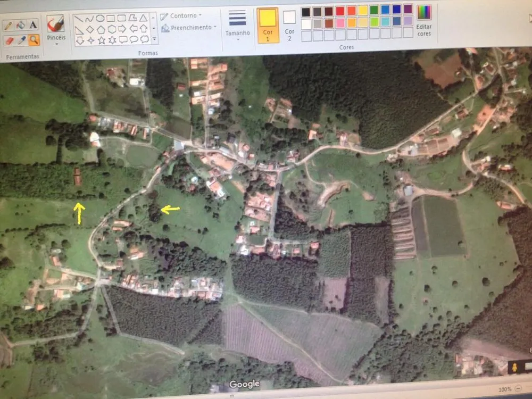
Task: Pick the white palette swatch
Action: click(306, 24)
